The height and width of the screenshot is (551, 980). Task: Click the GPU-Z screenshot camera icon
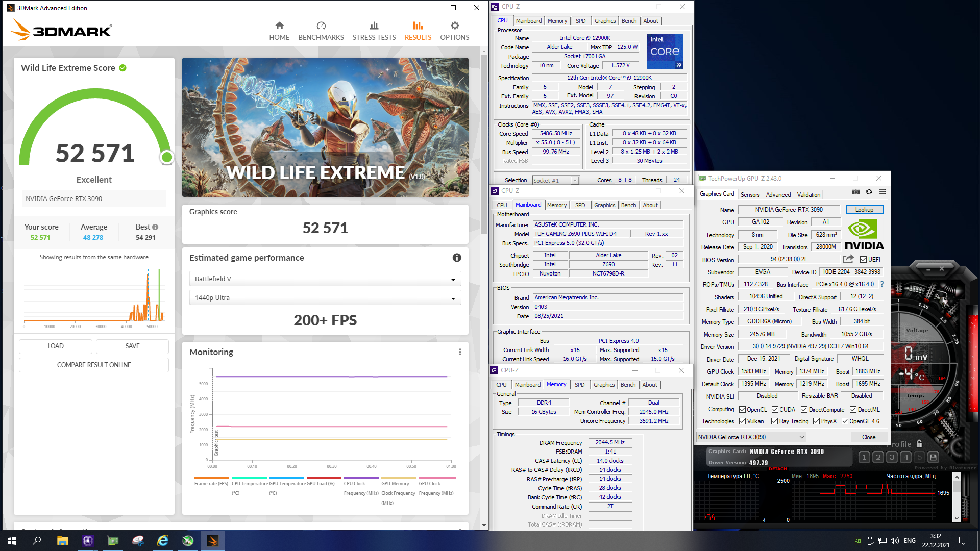[x=856, y=192]
